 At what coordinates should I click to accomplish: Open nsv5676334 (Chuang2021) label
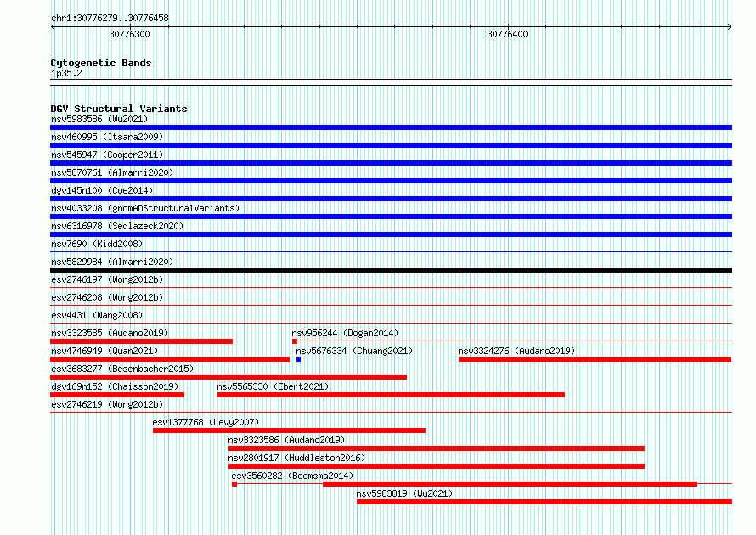coord(354,351)
